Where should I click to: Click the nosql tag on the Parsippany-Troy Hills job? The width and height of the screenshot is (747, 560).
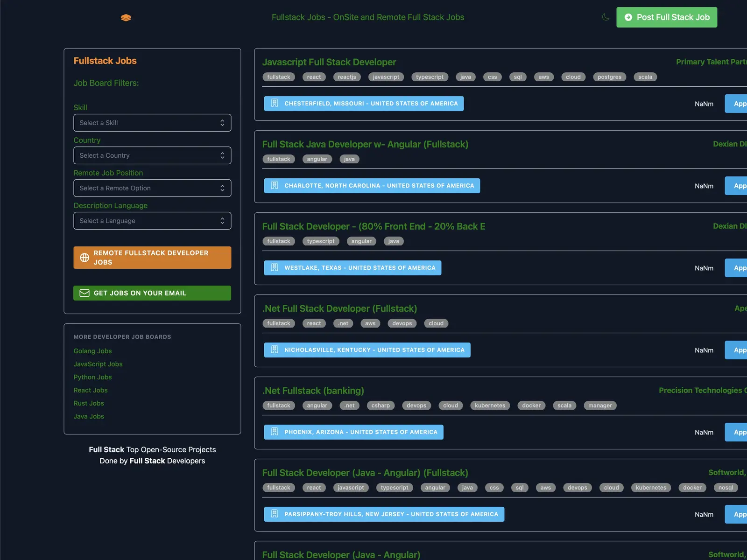pyautogui.click(x=726, y=488)
